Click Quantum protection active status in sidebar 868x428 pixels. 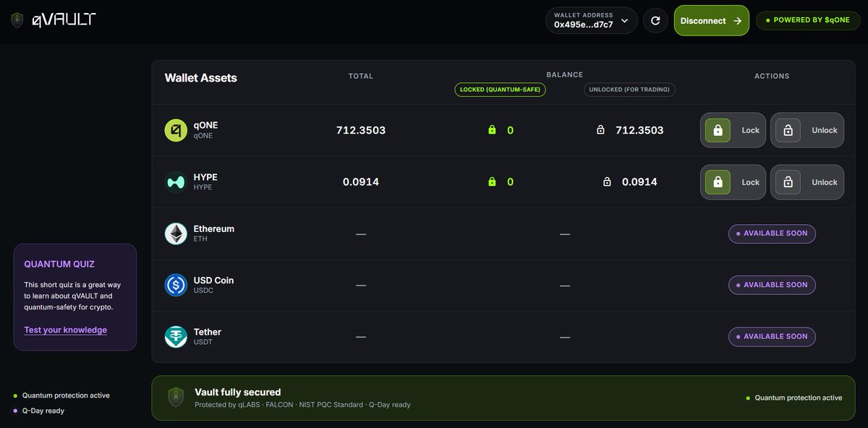click(61, 395)
